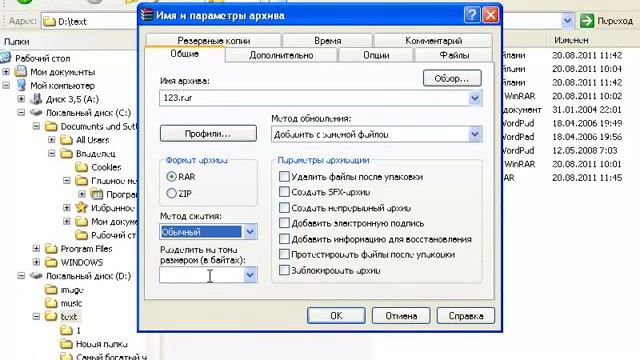Click the Отмена button
The image size is (640, 360).
401,316
